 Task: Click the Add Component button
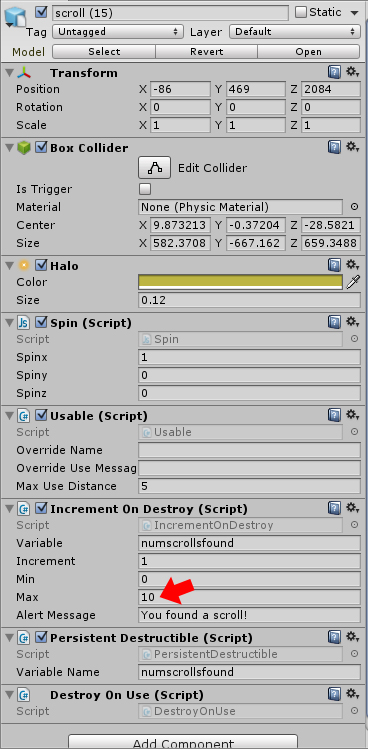pos(183,742)
